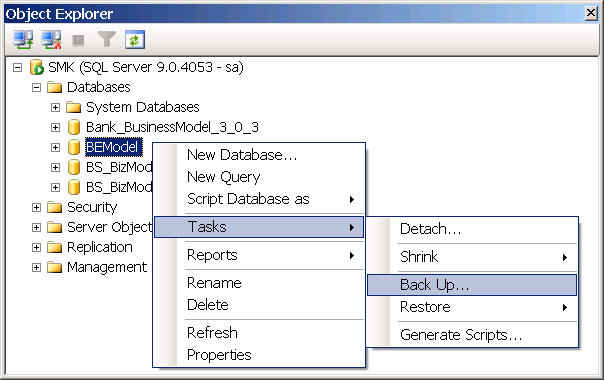
Task: Select the Security tree label
Action: (x=92, y=207)
